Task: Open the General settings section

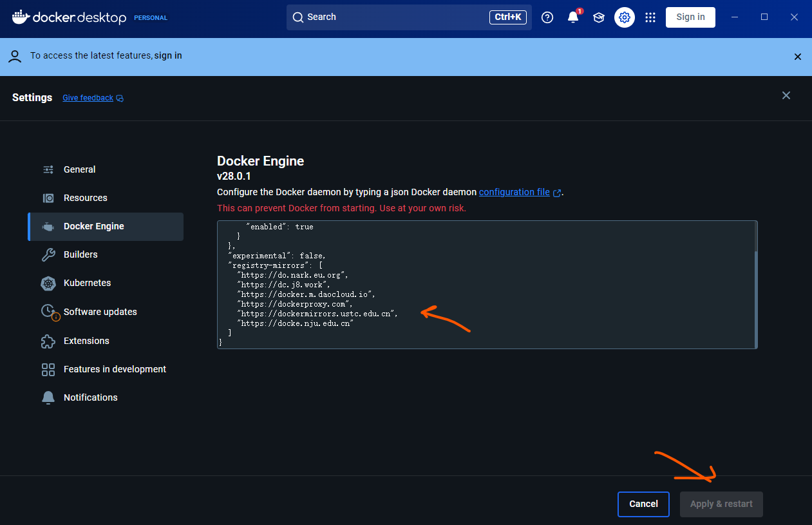Action: click(x=106, y=169)
